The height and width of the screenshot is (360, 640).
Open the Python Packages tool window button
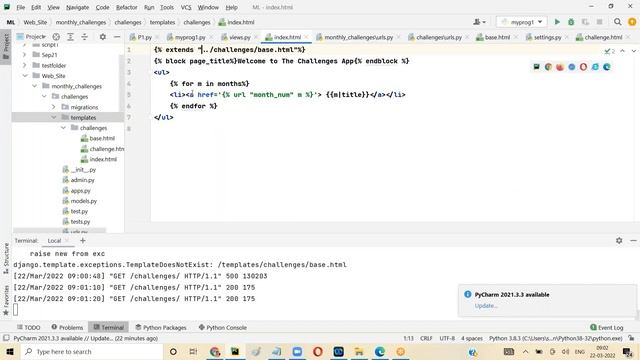click(x=160, y=327)
